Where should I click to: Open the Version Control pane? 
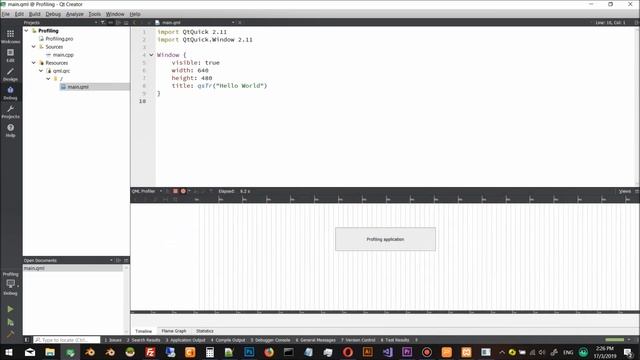358,340
